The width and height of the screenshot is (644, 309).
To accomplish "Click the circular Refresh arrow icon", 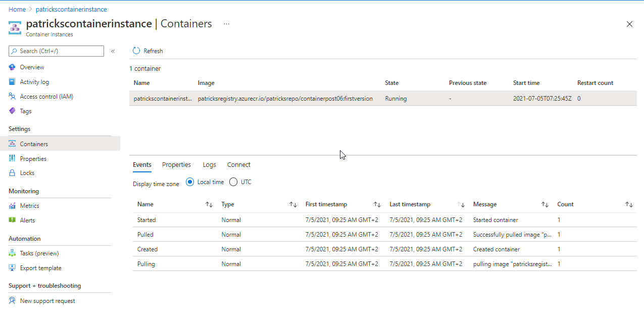I will coord(136,51).
